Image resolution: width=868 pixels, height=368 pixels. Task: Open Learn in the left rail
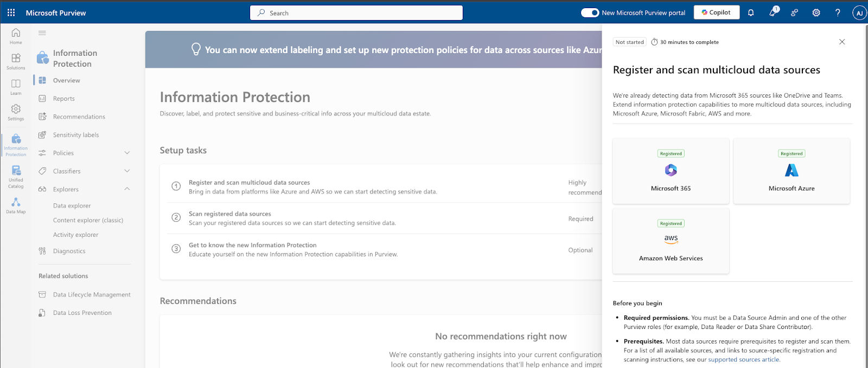click(x=16, y=87)
